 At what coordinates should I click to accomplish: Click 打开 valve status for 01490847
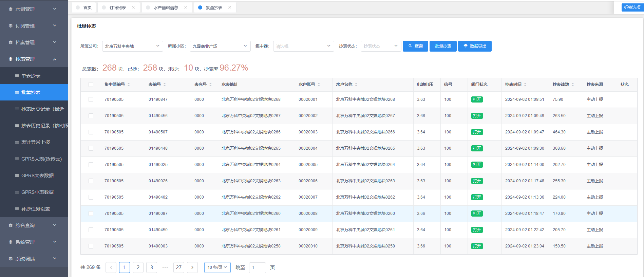click(x=477, y=99)
